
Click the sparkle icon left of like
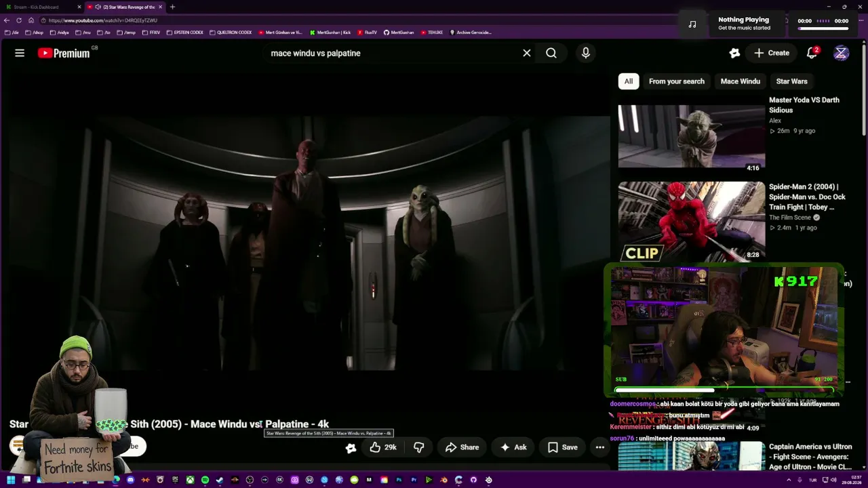point(351,447)
